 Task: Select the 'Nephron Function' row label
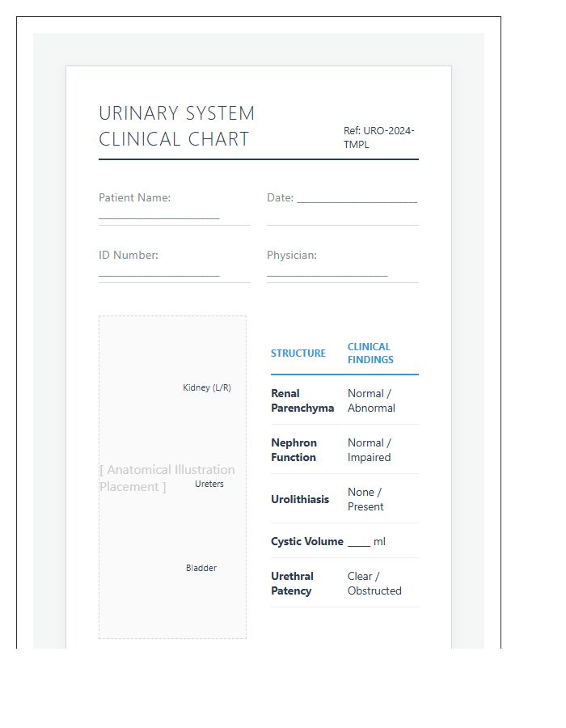tap(294, 450)
